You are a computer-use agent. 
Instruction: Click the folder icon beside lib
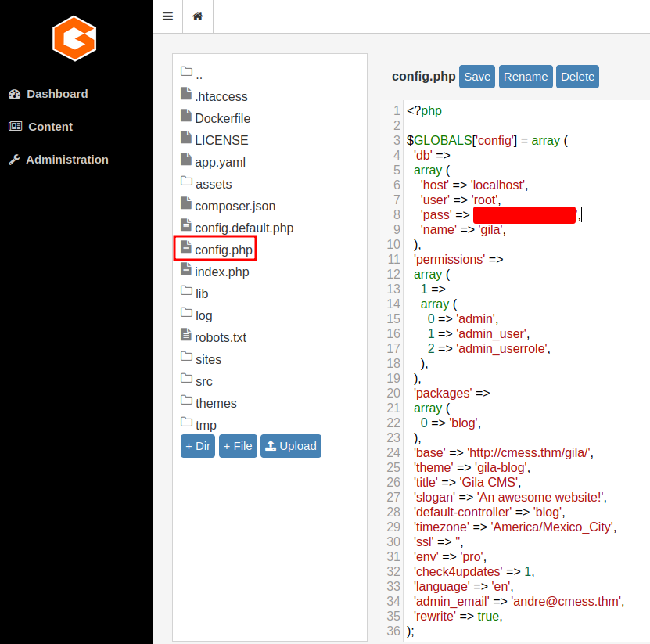(x=186, y=290)
